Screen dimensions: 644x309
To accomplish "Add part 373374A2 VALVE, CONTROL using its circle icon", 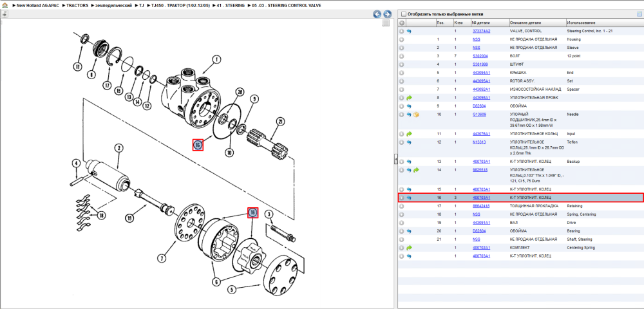I will [402, 31].
